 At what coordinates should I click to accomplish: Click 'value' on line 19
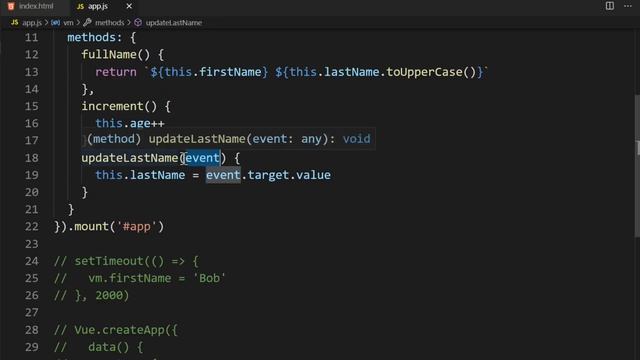(313, 175)
